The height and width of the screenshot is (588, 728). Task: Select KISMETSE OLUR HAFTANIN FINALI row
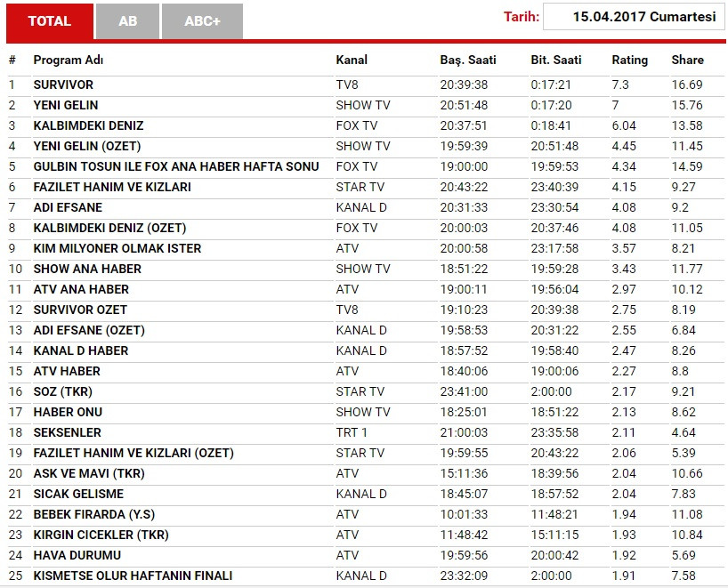tap(133, 576)
